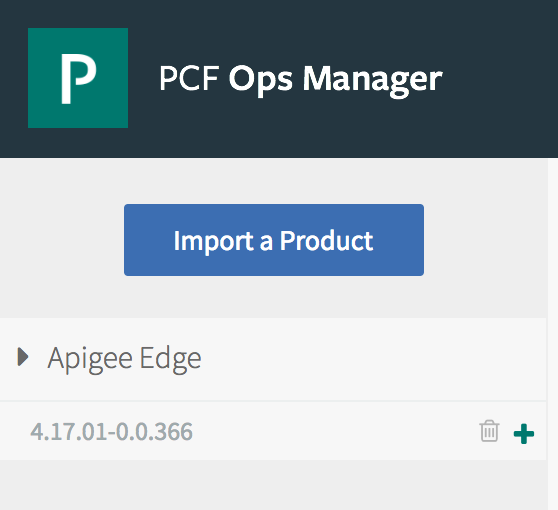Click the dark header bar beside the title
The height and width of the screenshot is (510, 558).
[498, 78]
